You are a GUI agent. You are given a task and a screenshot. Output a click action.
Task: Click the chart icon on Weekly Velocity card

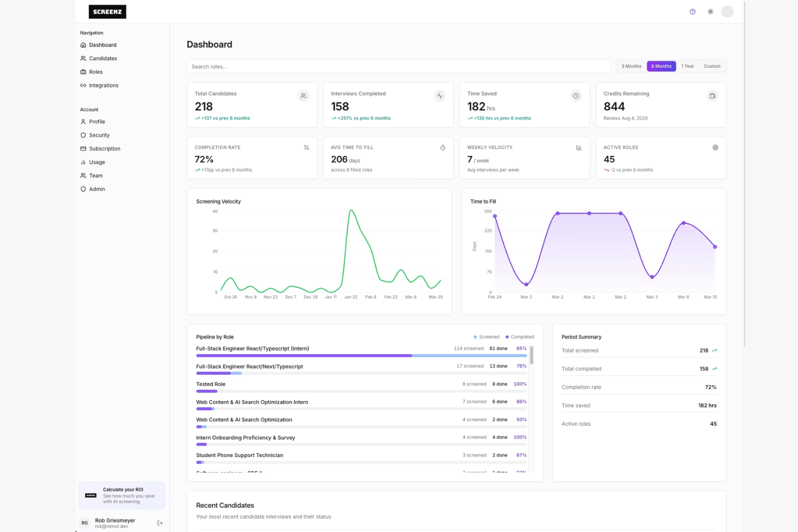tap(579, 148)
